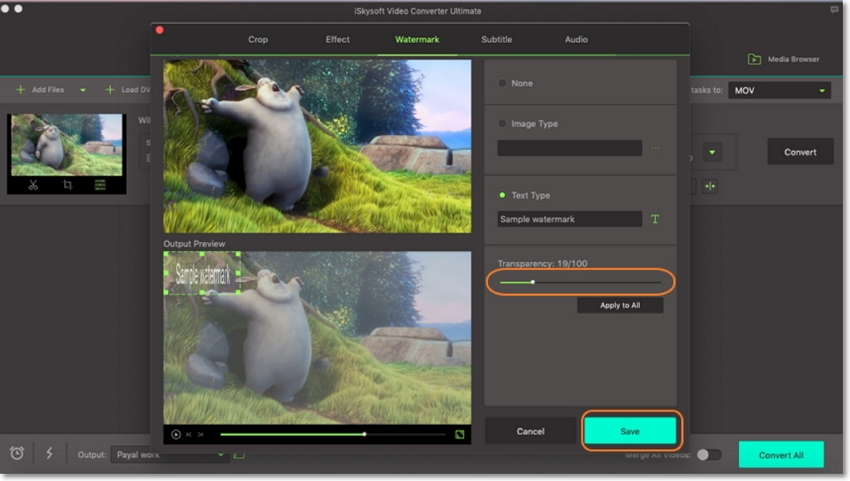Open the Media Browser
Screen dimensions: 850x481
click(x=784, y=59)
